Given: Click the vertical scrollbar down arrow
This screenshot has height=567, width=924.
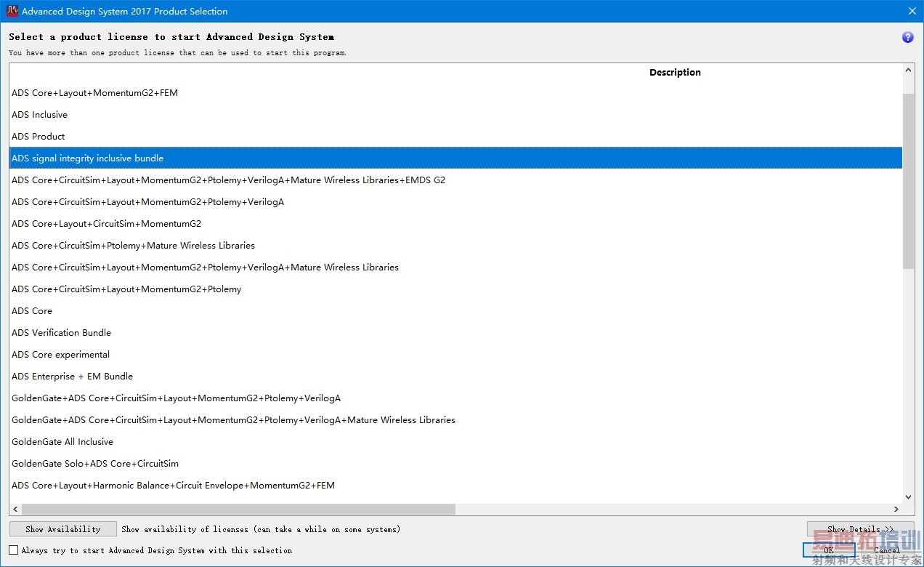Looking at the screenshot, I should pyautogui.click(x=908, y=497).
